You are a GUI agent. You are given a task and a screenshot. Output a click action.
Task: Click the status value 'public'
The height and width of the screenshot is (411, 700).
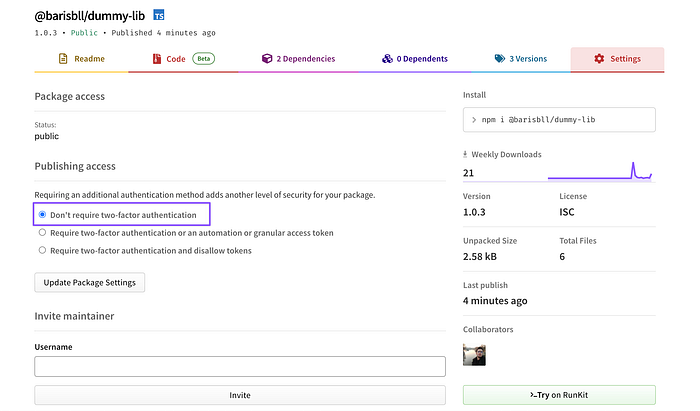click(46, 136)
